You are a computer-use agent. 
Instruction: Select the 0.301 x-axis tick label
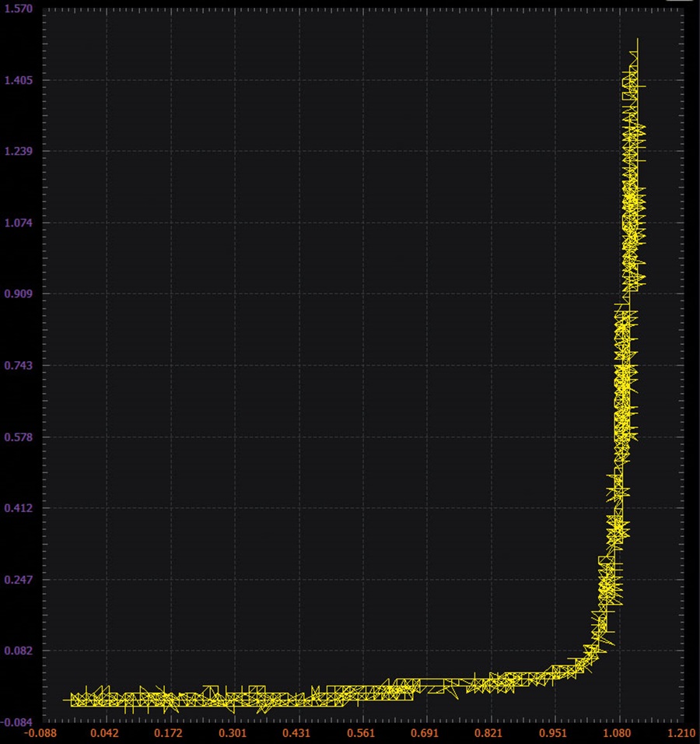(233, 734)
